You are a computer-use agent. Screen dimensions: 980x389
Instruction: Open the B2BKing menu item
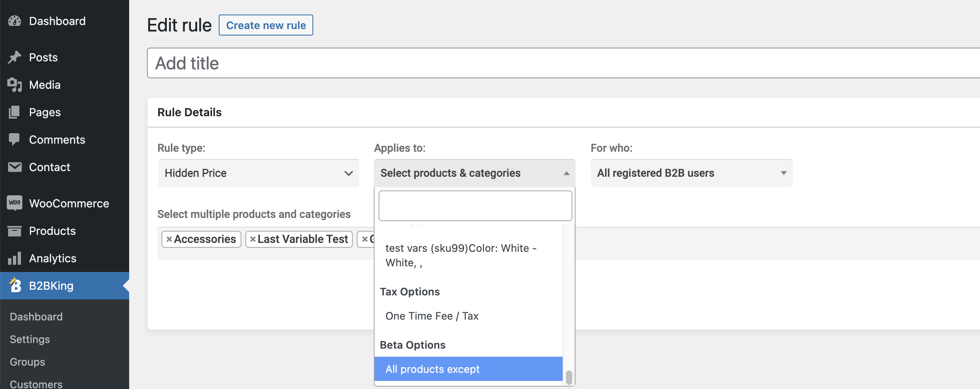tap(65, 286)
